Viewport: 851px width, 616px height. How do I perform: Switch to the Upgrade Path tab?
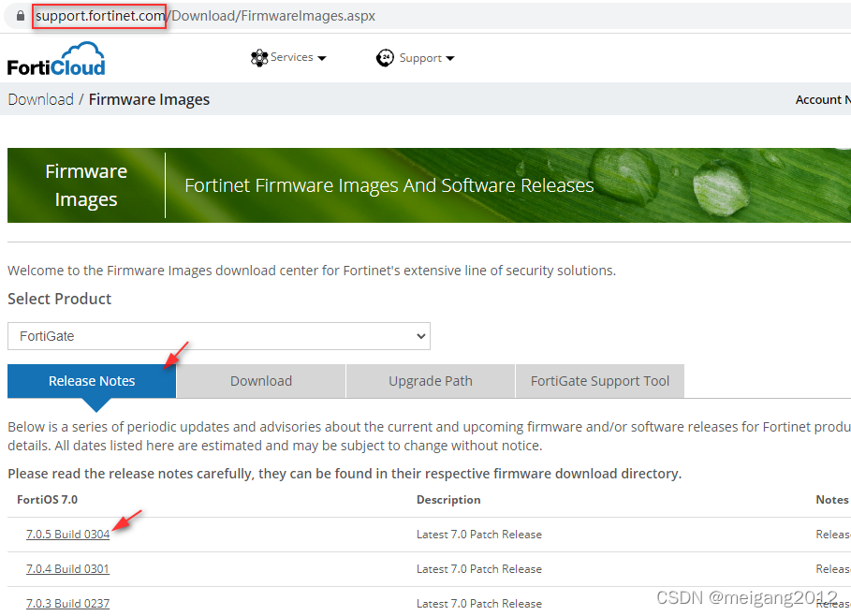pos(431,381)
